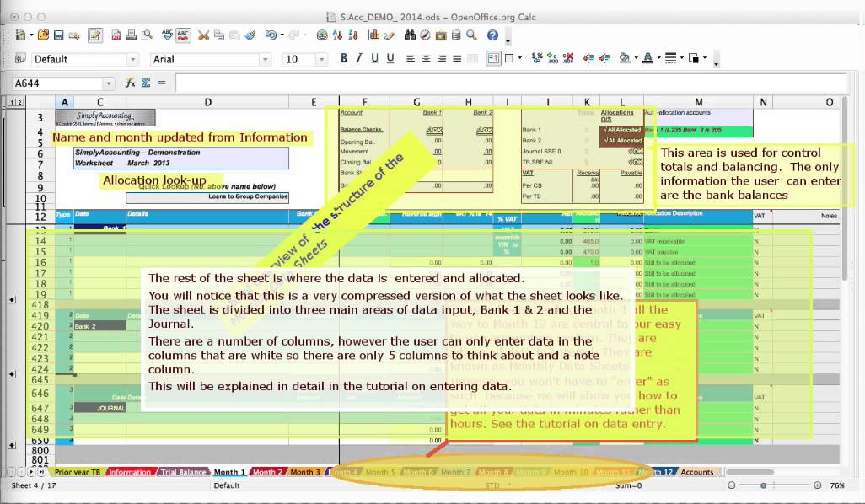Open Background Color dropdown arrow
This screenshot has height=504, width=865.
click(636, 58)
